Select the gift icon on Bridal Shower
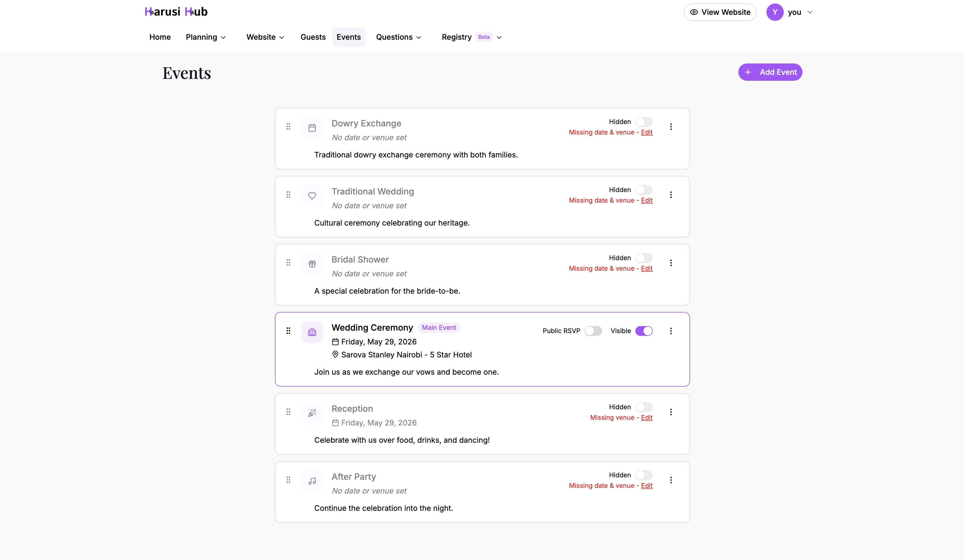 click(x=312, y=264)
